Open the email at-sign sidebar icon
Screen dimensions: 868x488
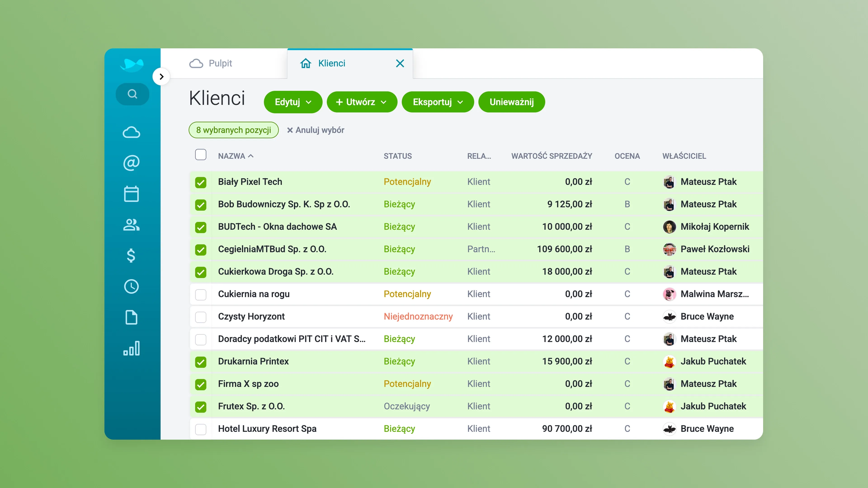coord(131,163)
